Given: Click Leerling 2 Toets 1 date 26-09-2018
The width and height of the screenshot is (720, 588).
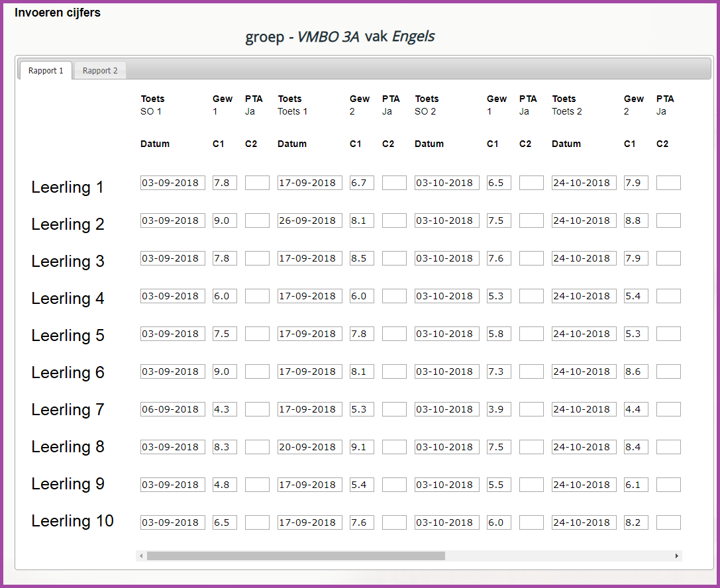Looking at the screenshot, I should pyautogui.click(x=310, y=220).
